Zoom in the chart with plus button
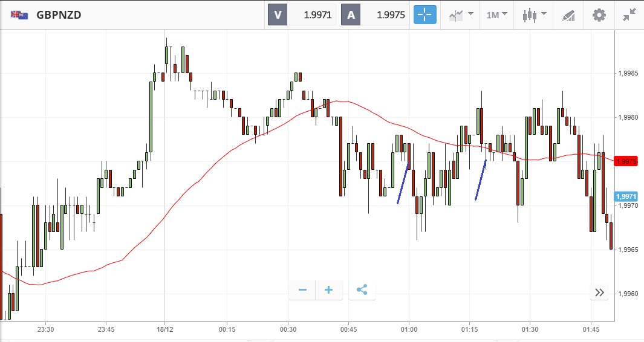The height and width of the screenshot is (342, 644). point(329,290)
